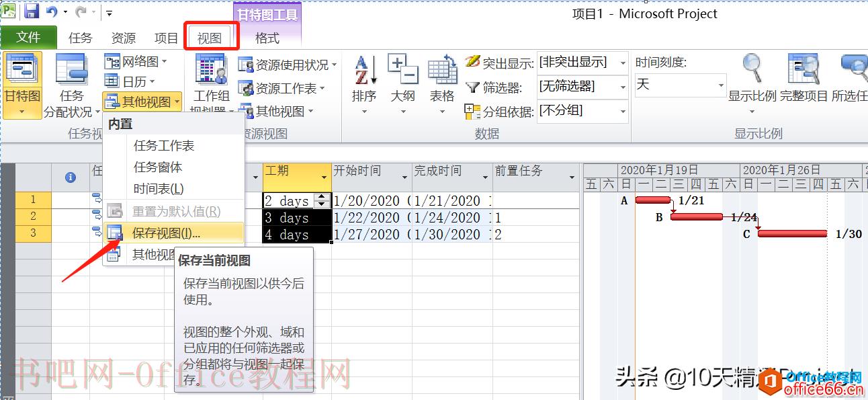Select row header 2
Image resolution: width=868 pixels, height=400 pixels.
point(33,216)
